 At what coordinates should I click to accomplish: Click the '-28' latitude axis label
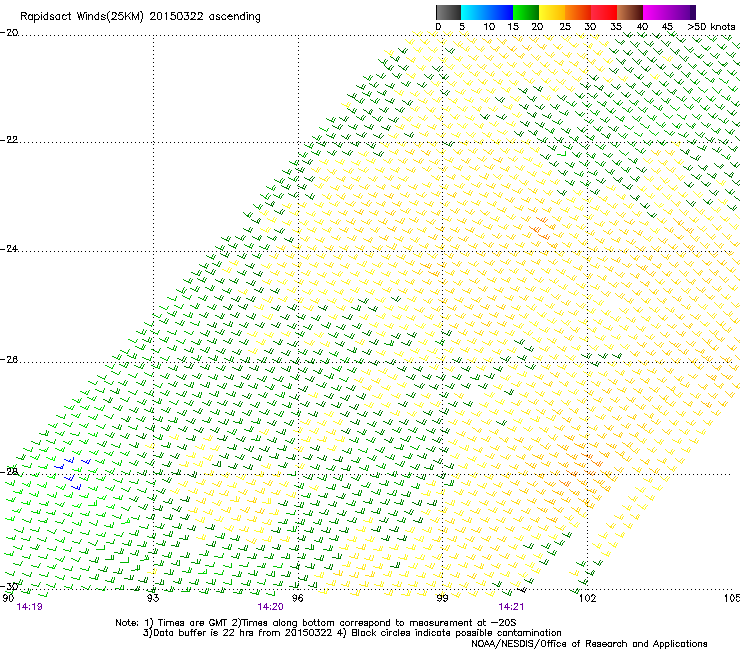click(x=9, y=472)
